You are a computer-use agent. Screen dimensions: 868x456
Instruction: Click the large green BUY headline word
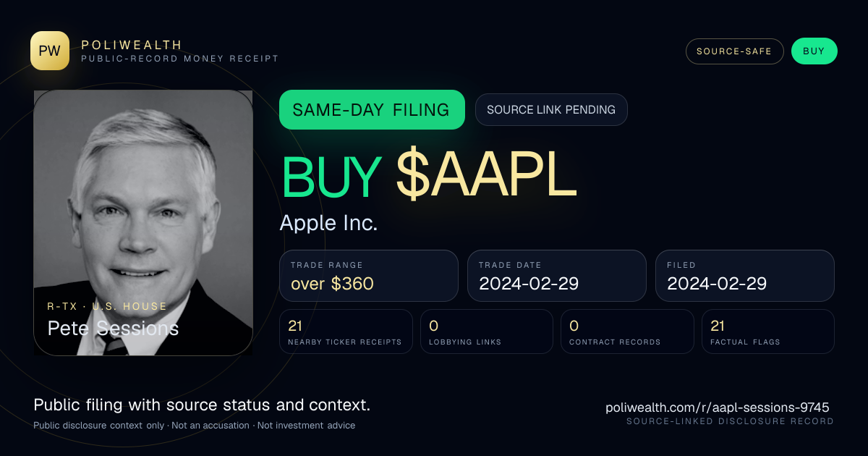[331, 178]
